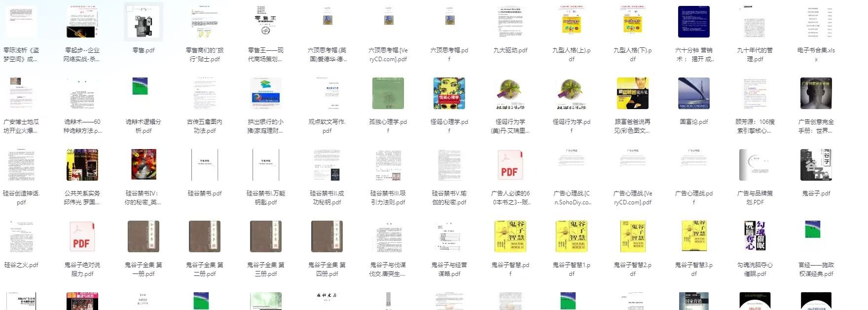Open 跟富爸爸说再见 yellow cover thumbnail

pos(632,93)
